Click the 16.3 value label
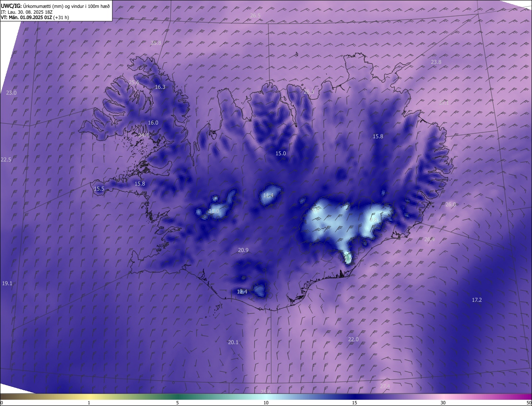 click(160, 87)
